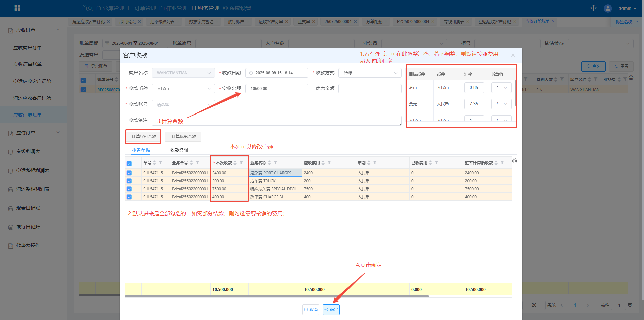The width and height of the screenshot is (644, 320).
Task: Toggle the select-all checkbox in dialog table
Action: pyautogui.click(x=129, y=164)
